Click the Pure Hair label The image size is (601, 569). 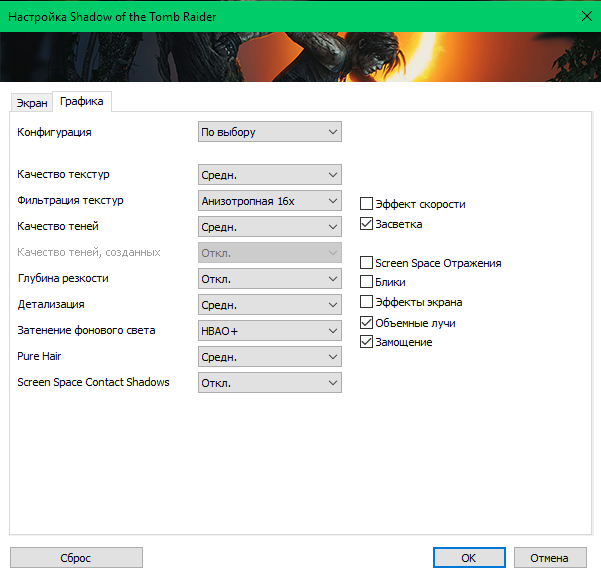click(x=39, y=356)
